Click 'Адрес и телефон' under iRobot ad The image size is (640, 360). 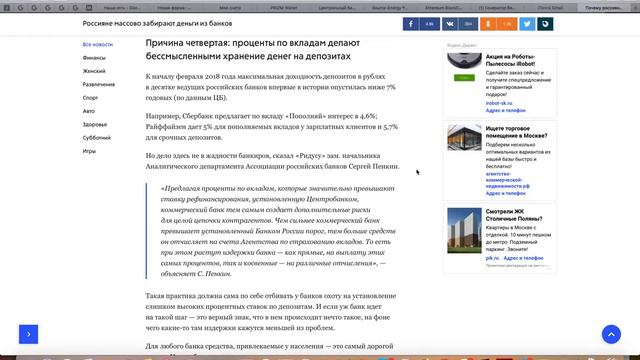[x=505, y=111]
